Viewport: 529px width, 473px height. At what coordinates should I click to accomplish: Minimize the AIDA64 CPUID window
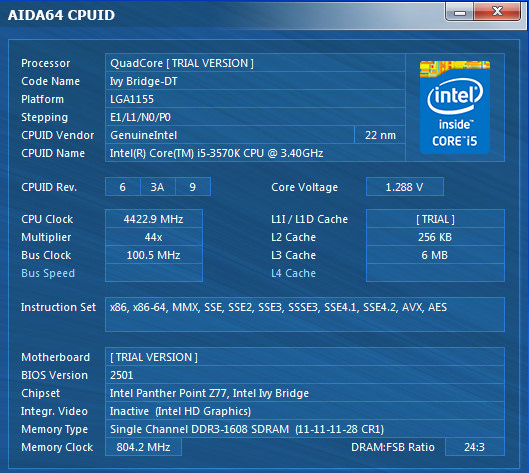click(x=460, y=12)
